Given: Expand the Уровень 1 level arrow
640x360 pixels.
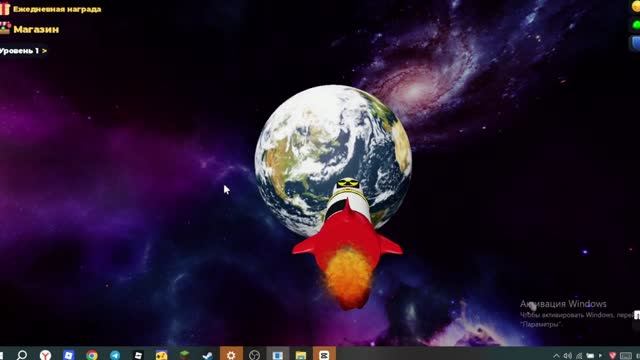Looking at the screenshot, I should point(44,51).
